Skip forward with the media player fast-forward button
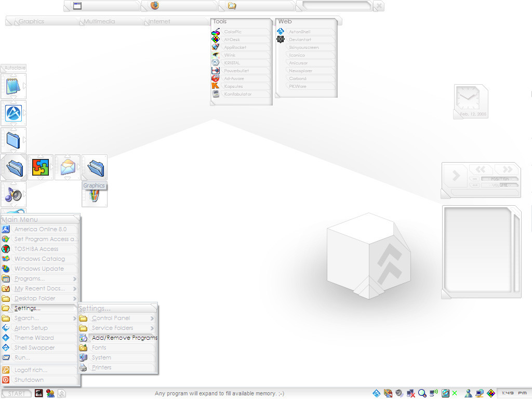 pyautogui.click(x=504, y=169)
